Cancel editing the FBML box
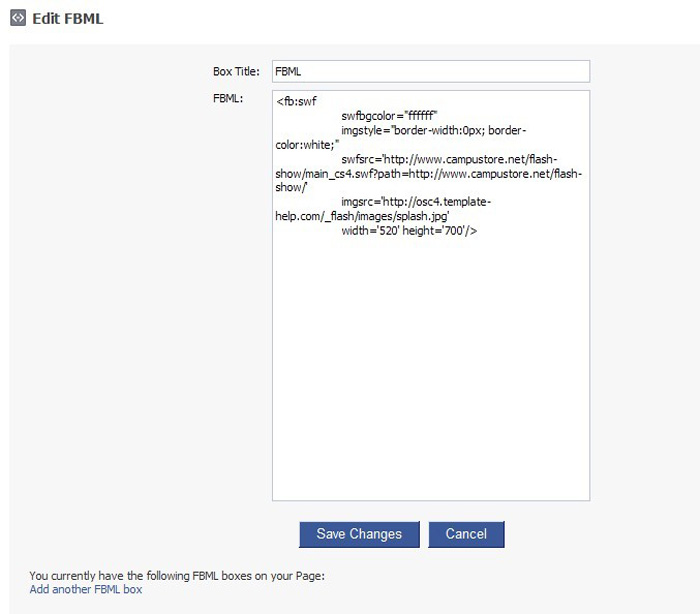Image resolution: width=700 pixels, height=614 pixels. tap(466, 534)
